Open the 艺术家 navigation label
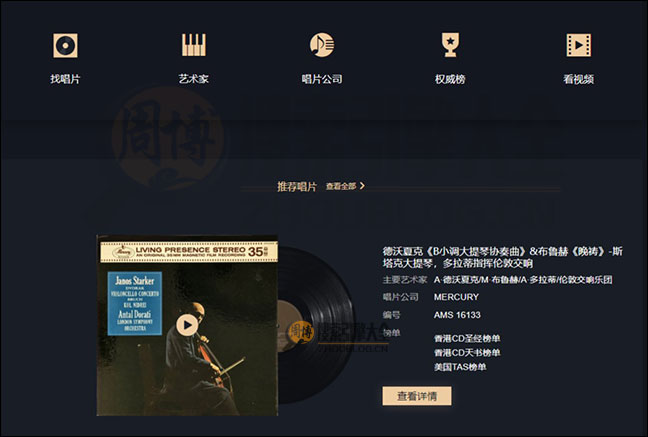The height and width of the screenshot is (437, 648). [194, 79]
